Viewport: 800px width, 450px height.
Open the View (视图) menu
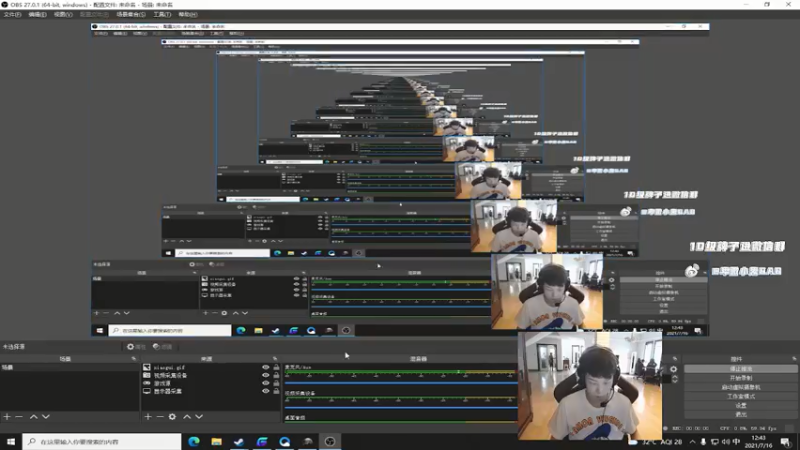pyautogui.click(x=63, y=14)
